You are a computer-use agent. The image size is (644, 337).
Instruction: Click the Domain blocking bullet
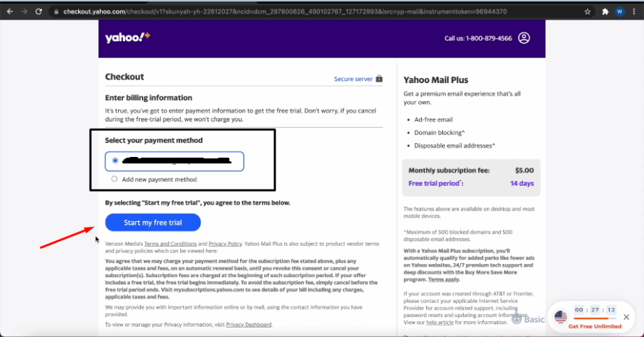tap(439, 132)
